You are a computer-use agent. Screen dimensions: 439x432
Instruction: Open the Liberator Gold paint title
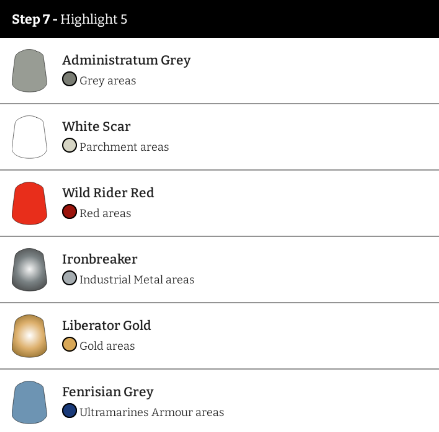[x=107, y=325]
